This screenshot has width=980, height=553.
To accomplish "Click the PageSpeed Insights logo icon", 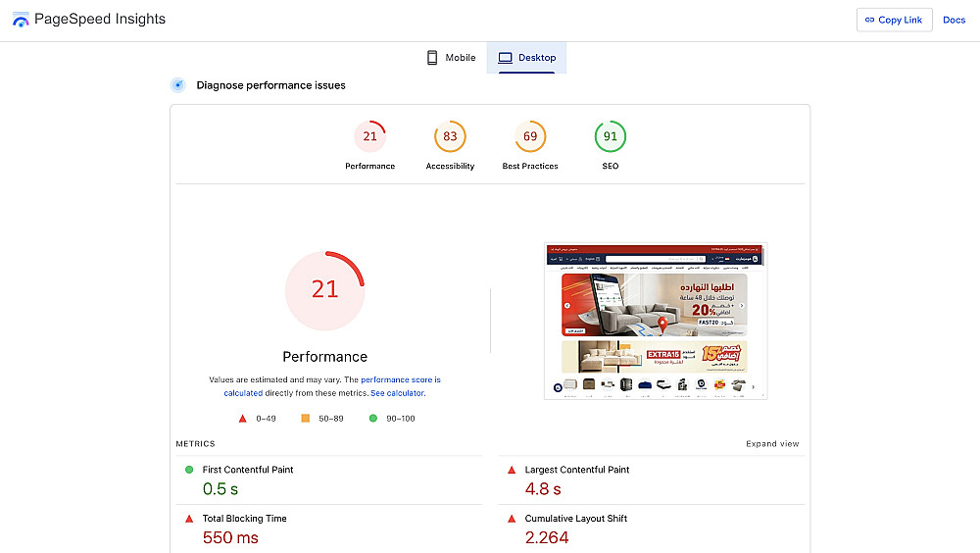I will coord(21,20).
